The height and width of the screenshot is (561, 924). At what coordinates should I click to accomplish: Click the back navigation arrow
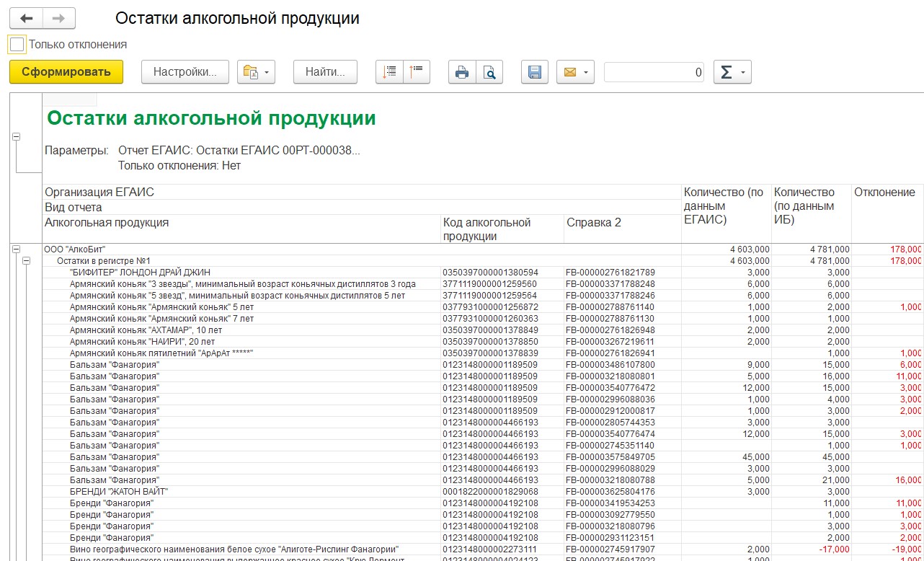coord(26,19)
